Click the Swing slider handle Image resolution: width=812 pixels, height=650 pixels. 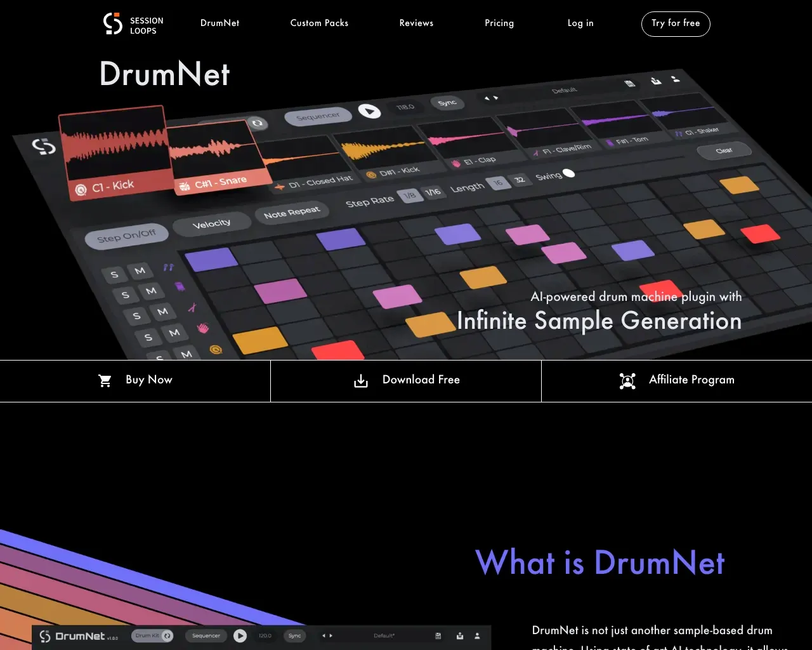(568, 173)
